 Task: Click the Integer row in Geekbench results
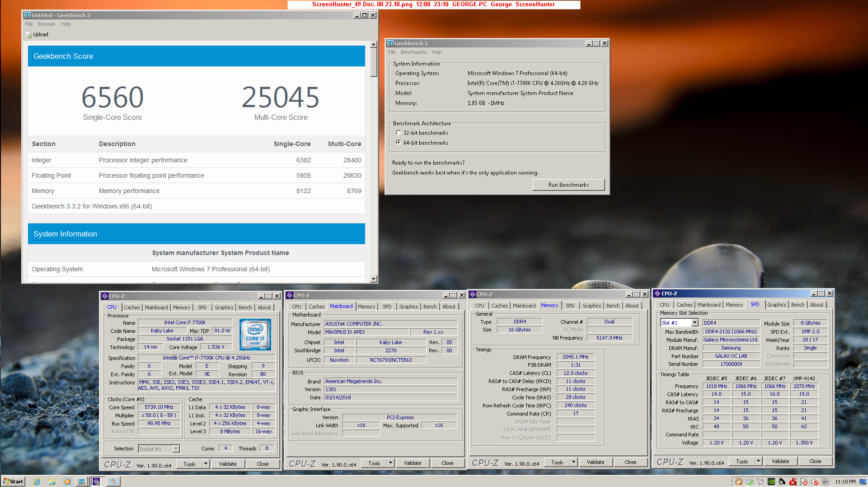click(196, 160)
